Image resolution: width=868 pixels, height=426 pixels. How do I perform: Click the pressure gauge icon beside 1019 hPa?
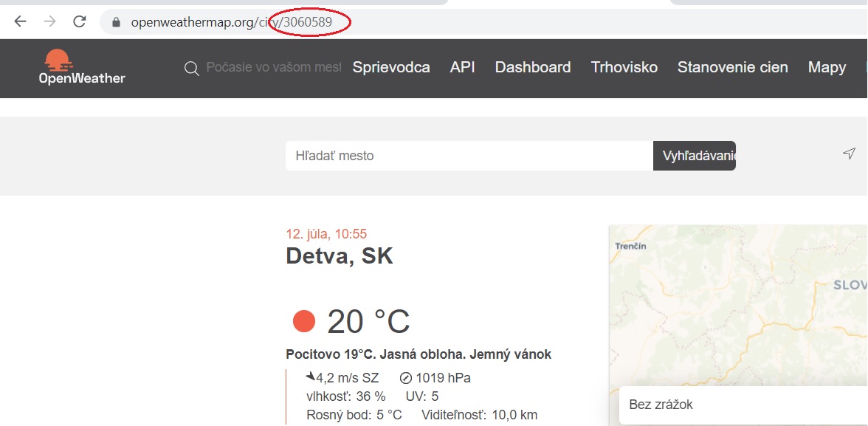405,378
